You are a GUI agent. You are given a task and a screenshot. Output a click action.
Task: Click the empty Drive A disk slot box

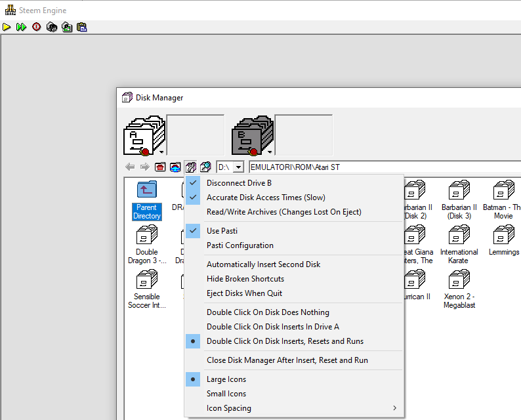coord(196,135)
